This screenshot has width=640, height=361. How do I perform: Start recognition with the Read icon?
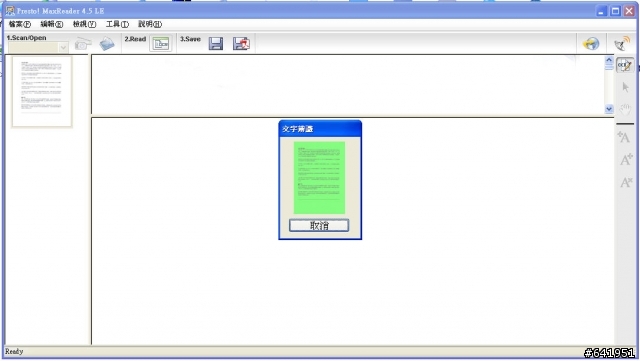click(x=161, y=44)
